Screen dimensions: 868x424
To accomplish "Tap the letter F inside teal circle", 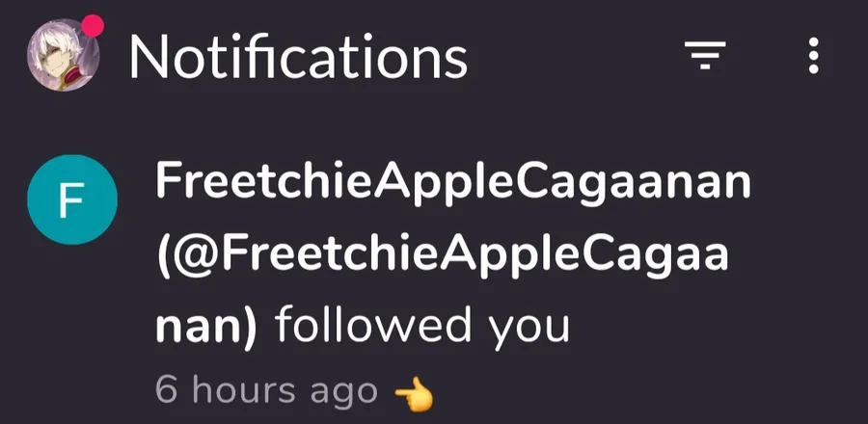I will pos(71,200).
